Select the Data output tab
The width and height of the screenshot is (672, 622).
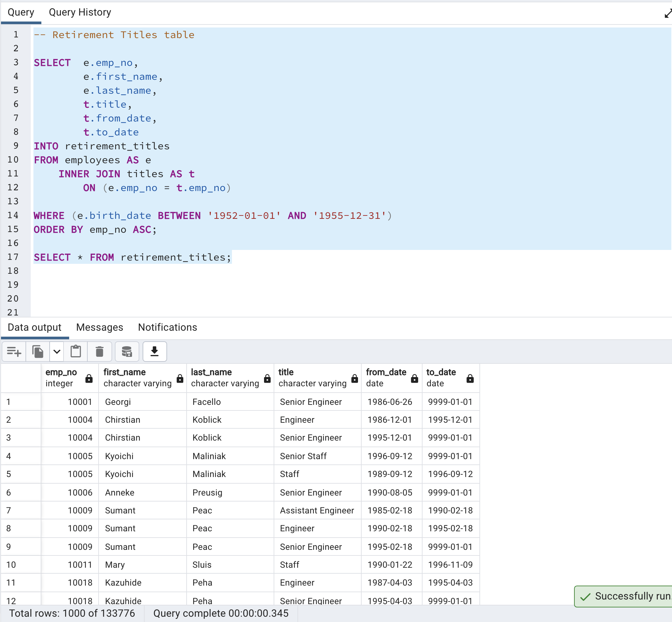(34, 327)
